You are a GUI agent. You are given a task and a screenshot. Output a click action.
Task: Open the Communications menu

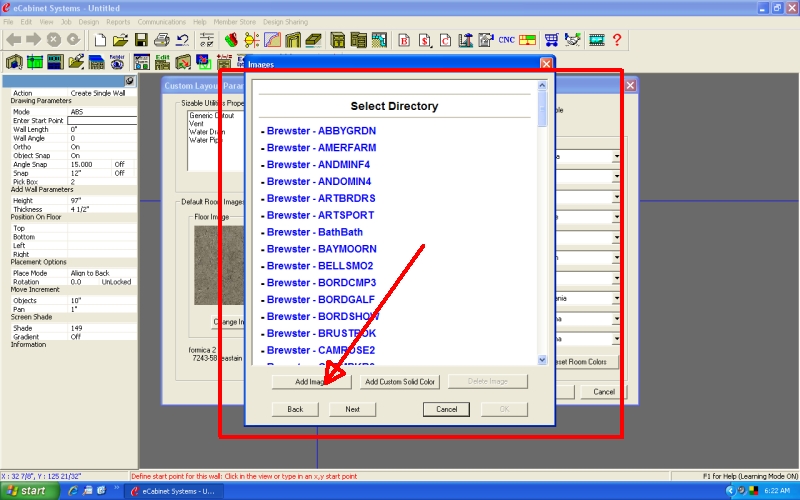point(161,22)
